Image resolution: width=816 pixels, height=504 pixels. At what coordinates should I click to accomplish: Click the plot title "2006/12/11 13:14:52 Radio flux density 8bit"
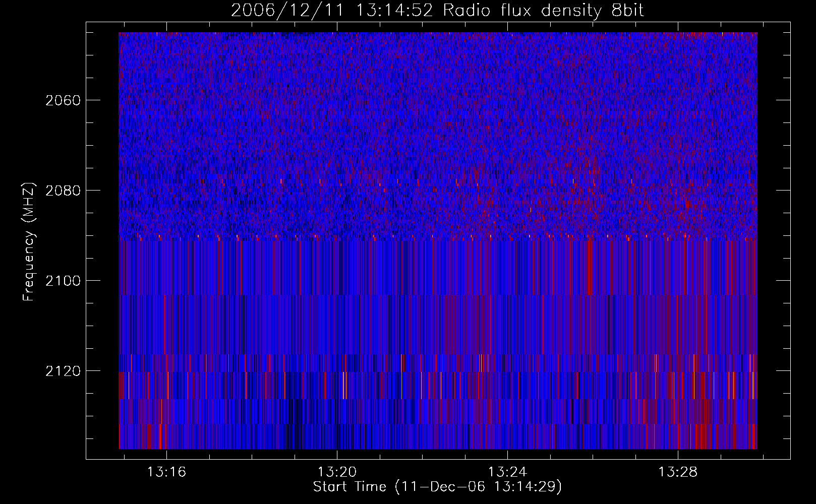437,11
